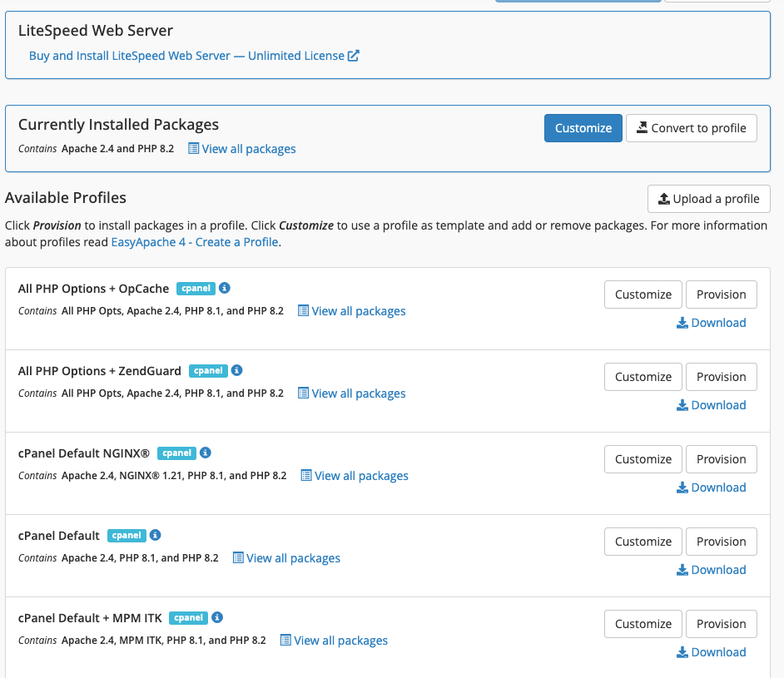
Task: Convert installed packages to a profile
Action: pyautogui.click(x=691, y=128)
